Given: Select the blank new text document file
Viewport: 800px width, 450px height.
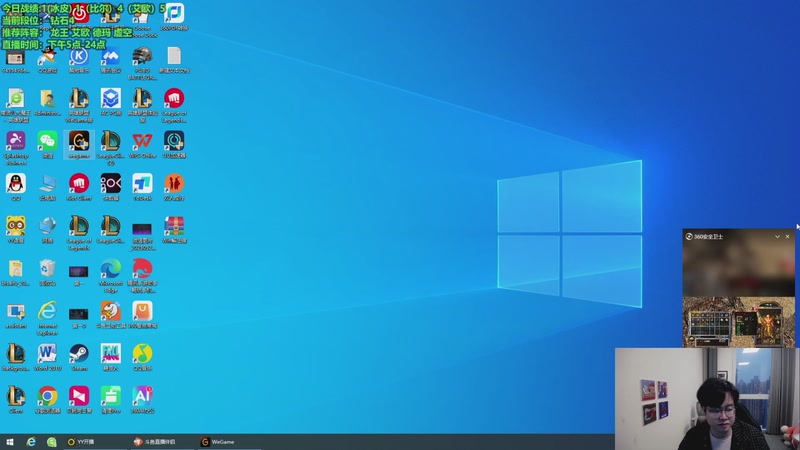Looking at the screenshot, I should (174, 56).
